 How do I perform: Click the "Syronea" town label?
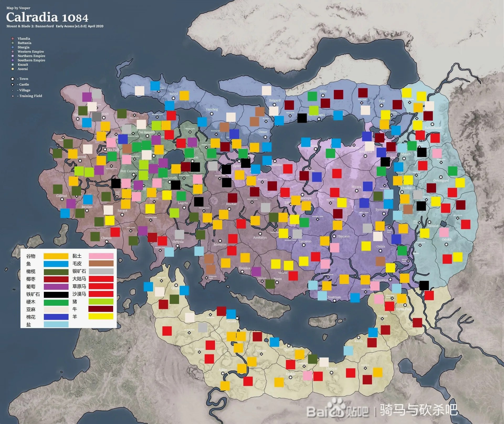click(x=381, y=209)
